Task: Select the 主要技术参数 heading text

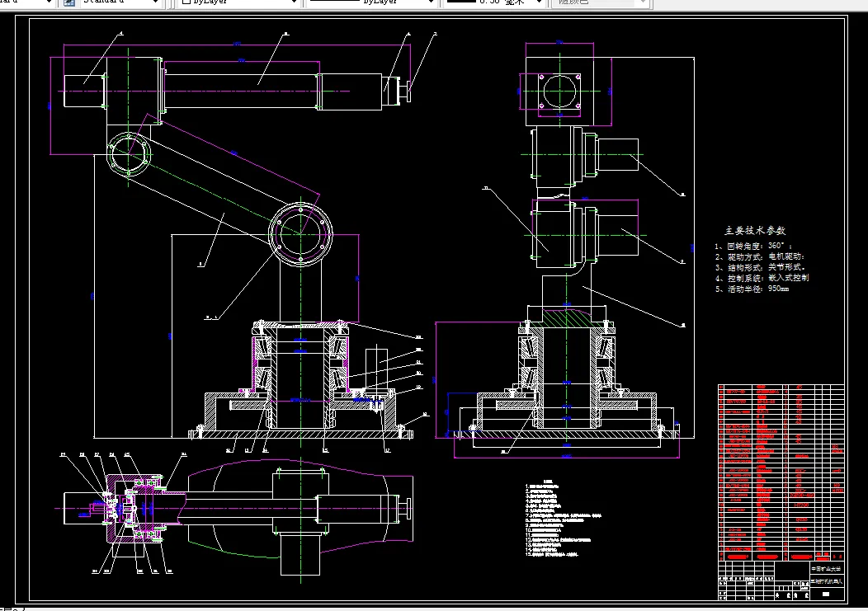Action: (755, 231)
